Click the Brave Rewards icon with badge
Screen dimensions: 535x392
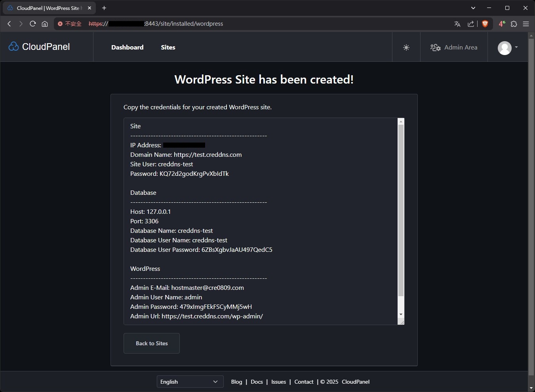click(502, 24)
